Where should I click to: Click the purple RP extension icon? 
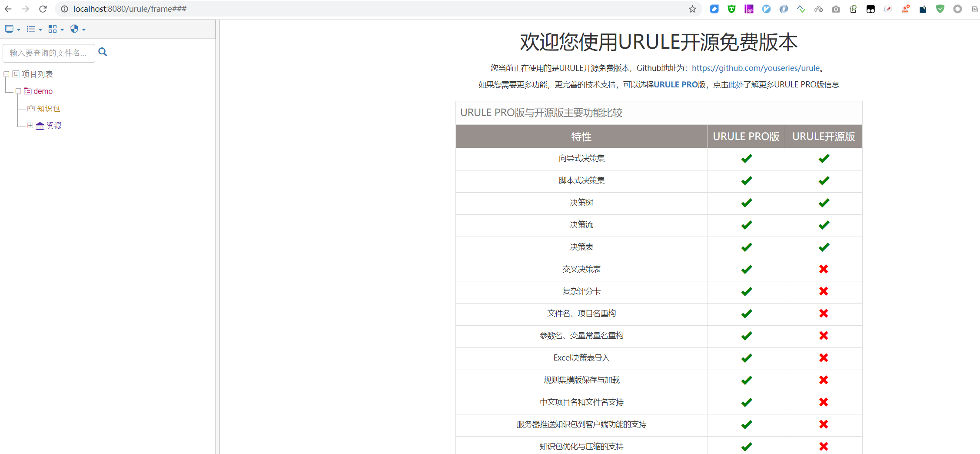coord(749,9)
